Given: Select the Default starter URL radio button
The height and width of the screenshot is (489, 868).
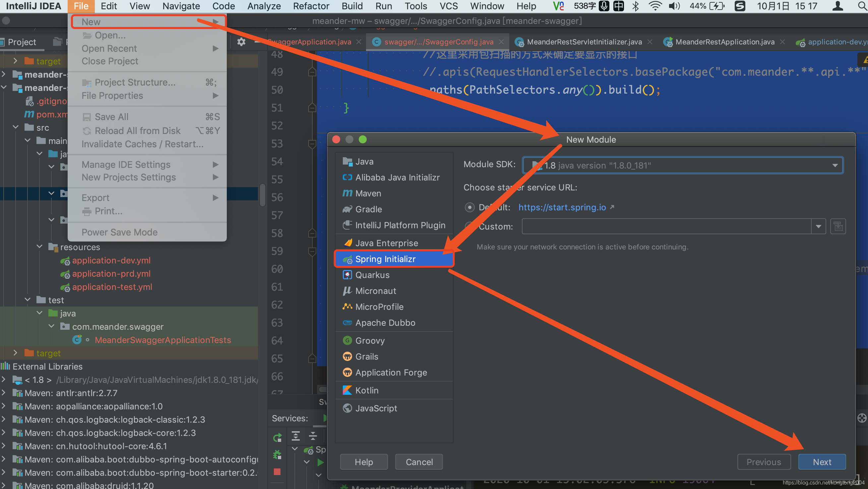Looking at the screenshot, I should [469, 207].
